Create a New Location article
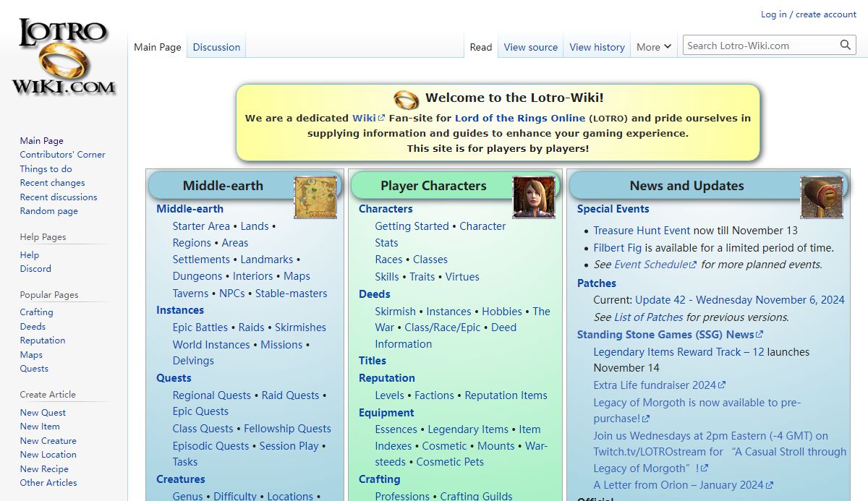The height and width of the screenshot is (501, 868). tap(48, 455)
